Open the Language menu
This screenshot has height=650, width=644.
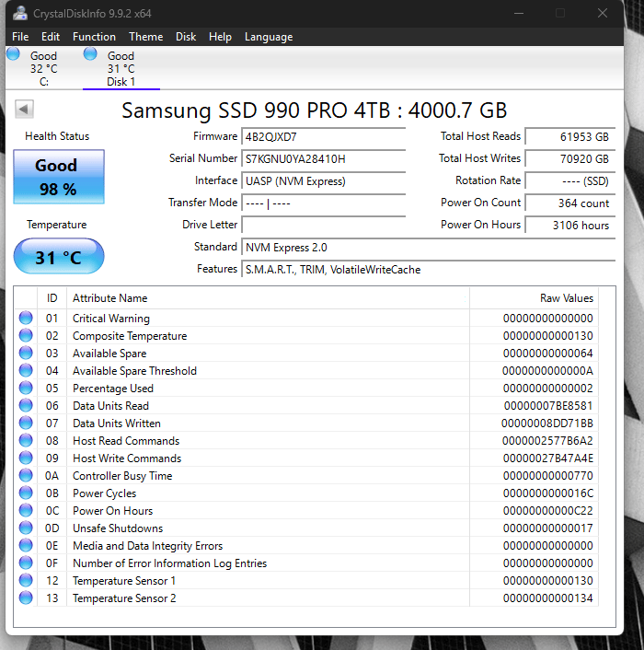[269, 37]
